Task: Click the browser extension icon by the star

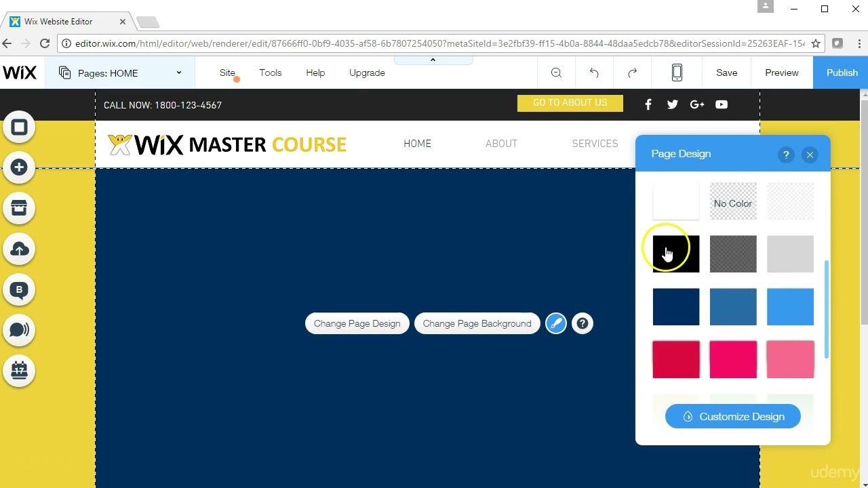Action: click(837, 43)
